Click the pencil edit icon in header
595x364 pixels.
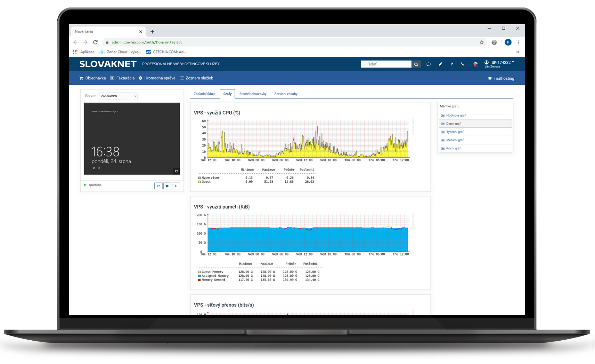point(440,64)
